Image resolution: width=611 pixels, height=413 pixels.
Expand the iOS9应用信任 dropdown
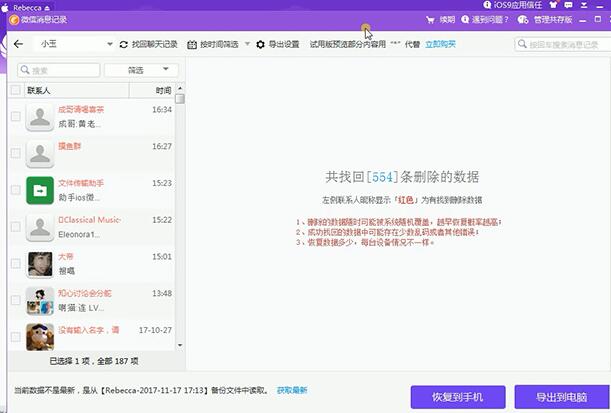(604, 6)
